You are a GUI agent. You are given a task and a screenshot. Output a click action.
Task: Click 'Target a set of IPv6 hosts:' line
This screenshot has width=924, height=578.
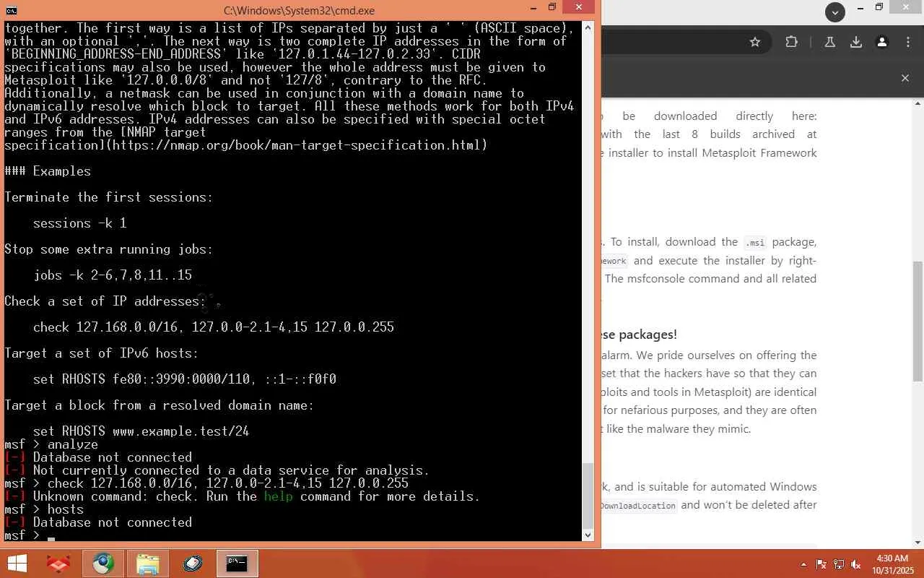coord(101,353)
